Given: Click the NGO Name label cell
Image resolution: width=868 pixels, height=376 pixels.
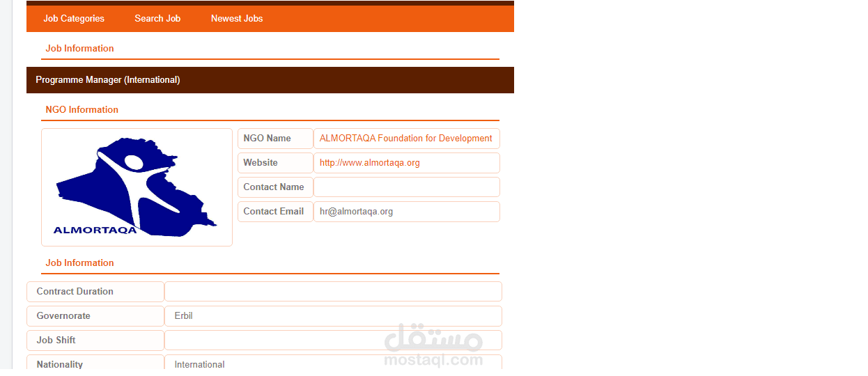Looking at the screenshot, I should [275, 139].
